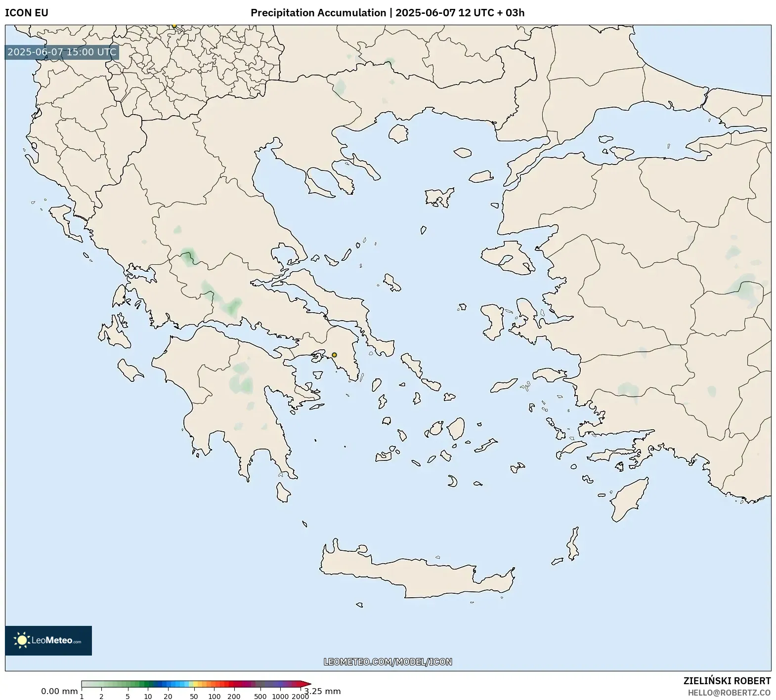
Task: Open the LEOMETEO.COM/MODEL/ICON link text
Action: (388, 662)
